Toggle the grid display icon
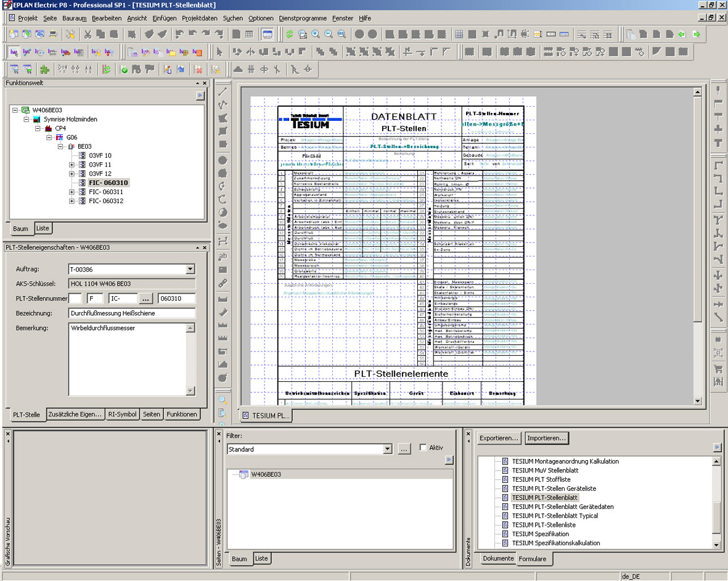Screen dimensions: 728x581 (x=459, y=35)
